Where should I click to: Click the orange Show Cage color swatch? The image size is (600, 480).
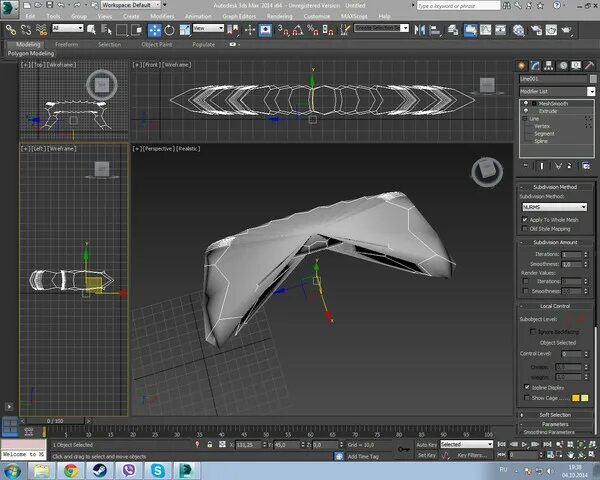click(x=576, y=398)
